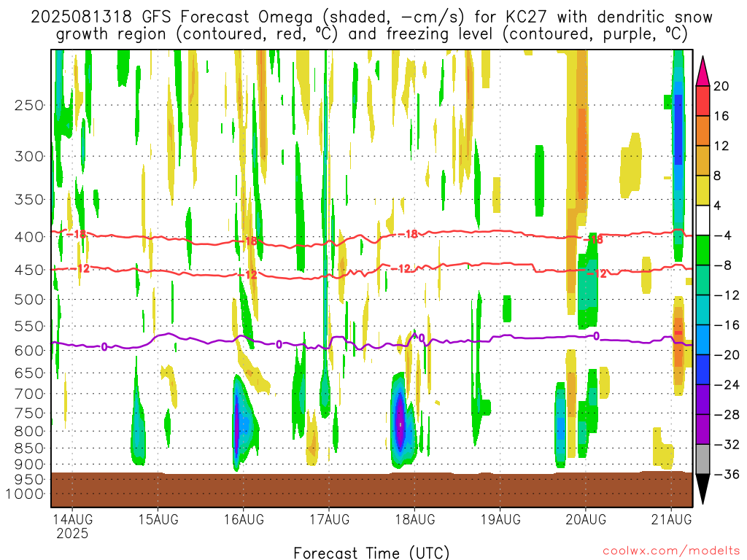The height and width of the screenshot is (560, 747).
Task: Click the 700 pressure level label
Action: click(x=29, y=394)
